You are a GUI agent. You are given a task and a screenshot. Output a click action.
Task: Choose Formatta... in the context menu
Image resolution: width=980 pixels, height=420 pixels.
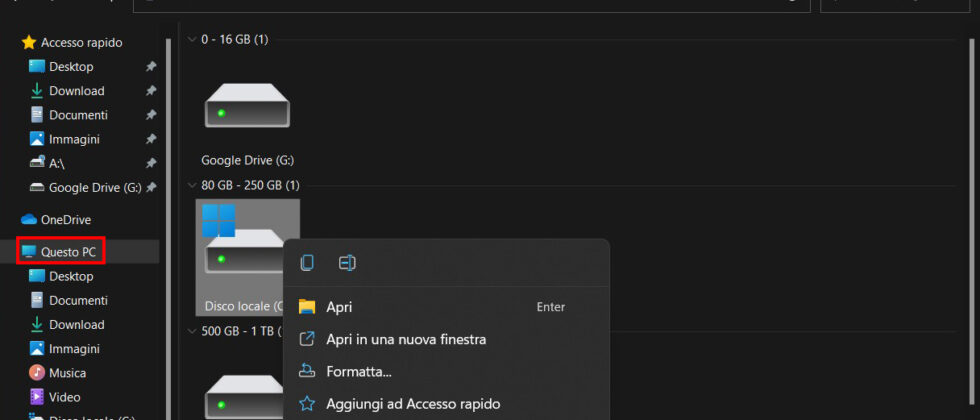pyautogui.click(x=358, y=372)
